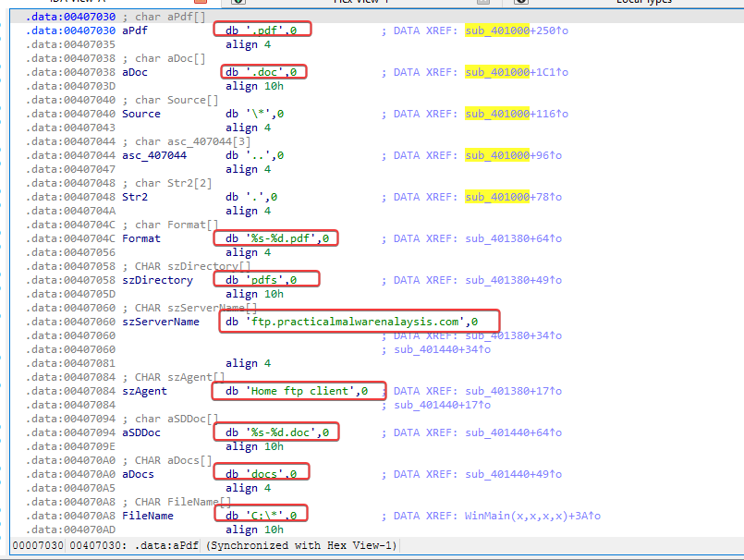The width and height of the screenshot is (744, 560).
Task: Select the sub_401440+17 cross reference
Action: (x=442, y=405)
